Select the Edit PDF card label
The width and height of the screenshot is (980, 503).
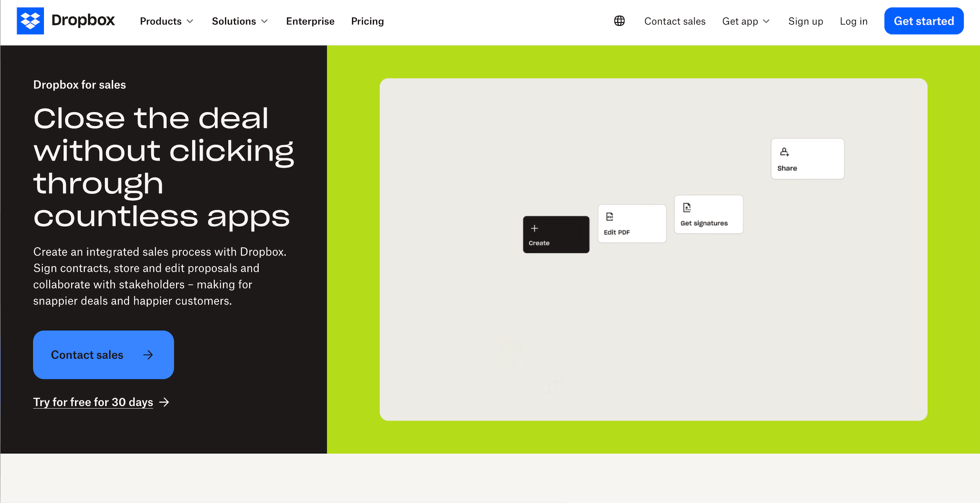[x=616, y=232]
